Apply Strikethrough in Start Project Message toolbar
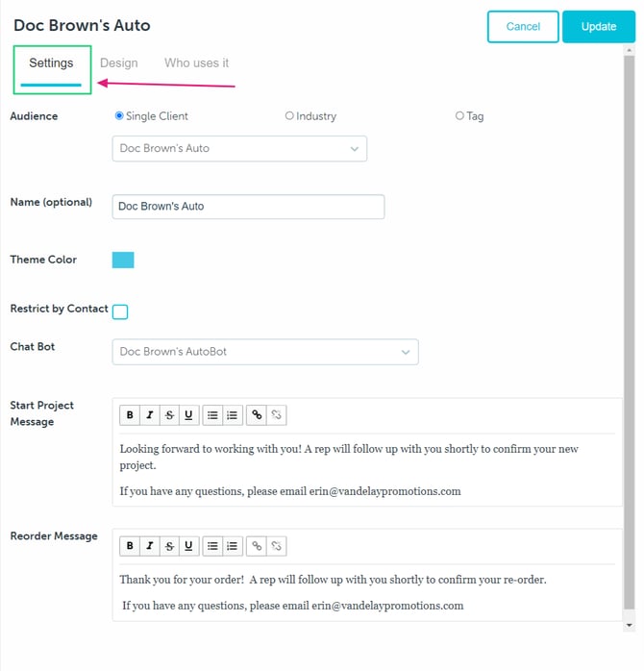This screenshot has height=671, width=644. (x=169, y=415)
